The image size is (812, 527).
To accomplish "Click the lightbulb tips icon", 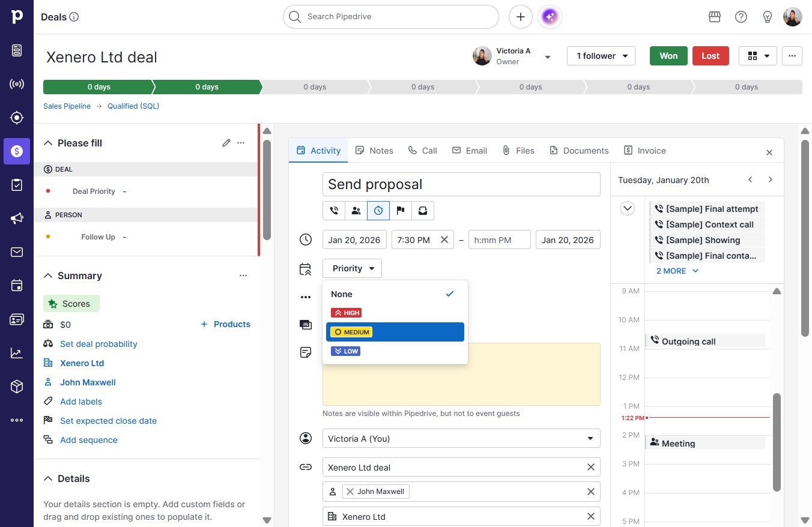I will (x=768, y=17).
